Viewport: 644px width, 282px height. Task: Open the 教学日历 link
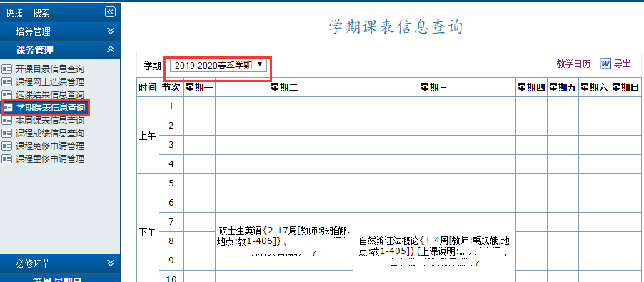coord(573,64)
